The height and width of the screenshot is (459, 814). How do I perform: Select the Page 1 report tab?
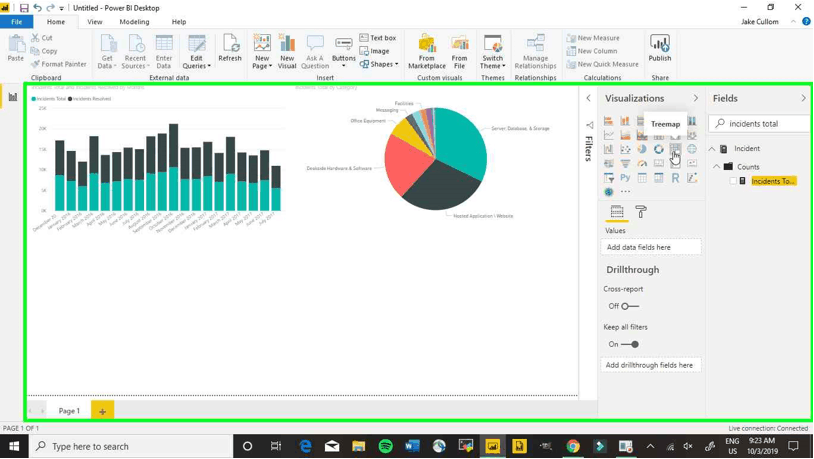pyautogui.click(x=69, y=411)
